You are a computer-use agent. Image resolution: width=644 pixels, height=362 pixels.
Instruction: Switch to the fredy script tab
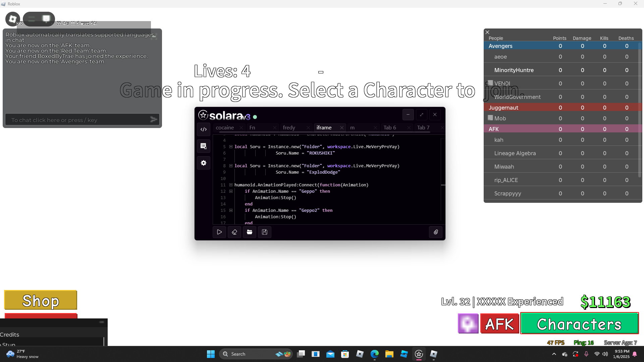289,128
